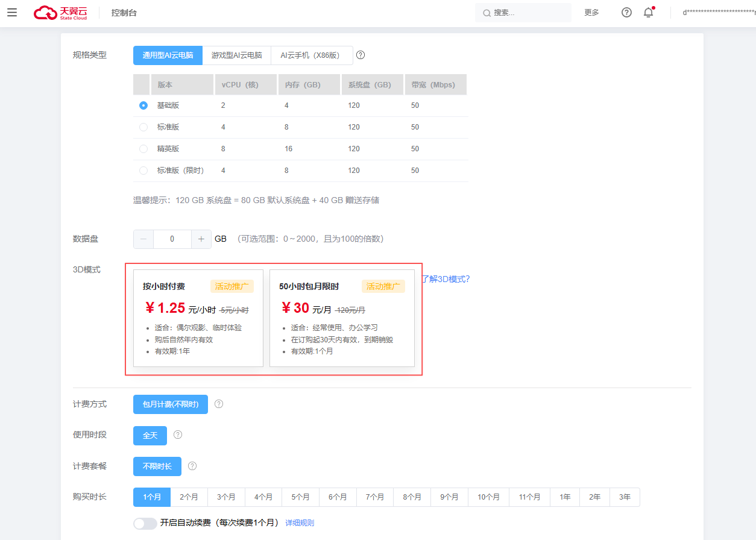The image size is (756, 540).
Task: Increase data disk size with plus button
Action: click(x=201, y=239)
